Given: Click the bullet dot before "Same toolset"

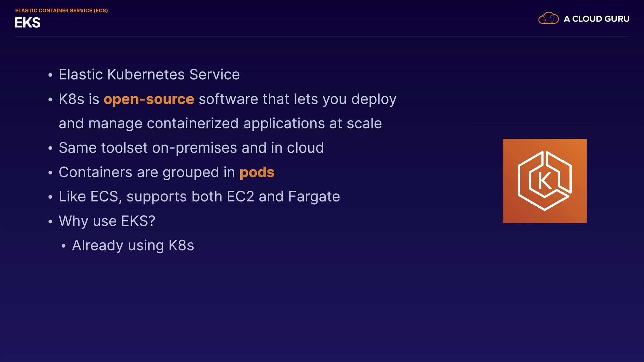Looking at the screenshot, I should tap(50, 148).
